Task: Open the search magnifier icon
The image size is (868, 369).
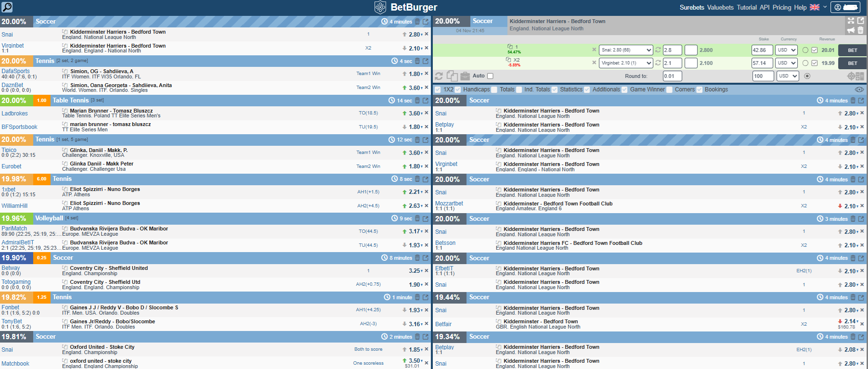Action: click(x=7, y=7)
